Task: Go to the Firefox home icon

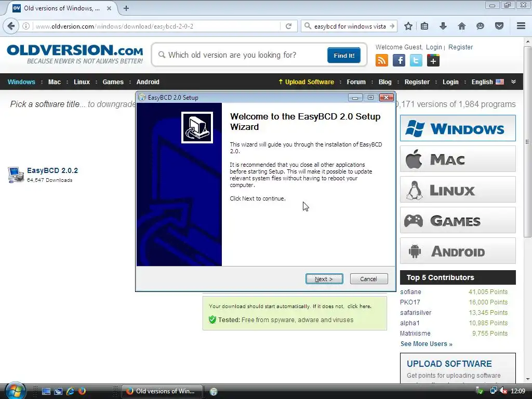Action: coord(462,26)
